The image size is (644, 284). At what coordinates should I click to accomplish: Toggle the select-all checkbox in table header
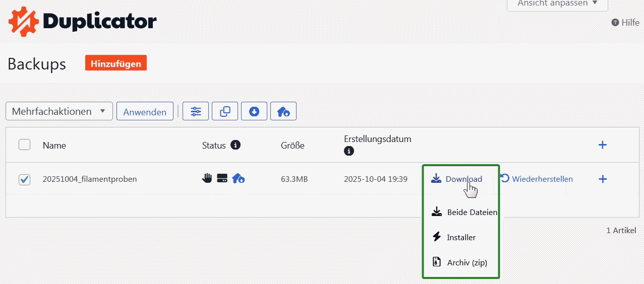[24, 145]
